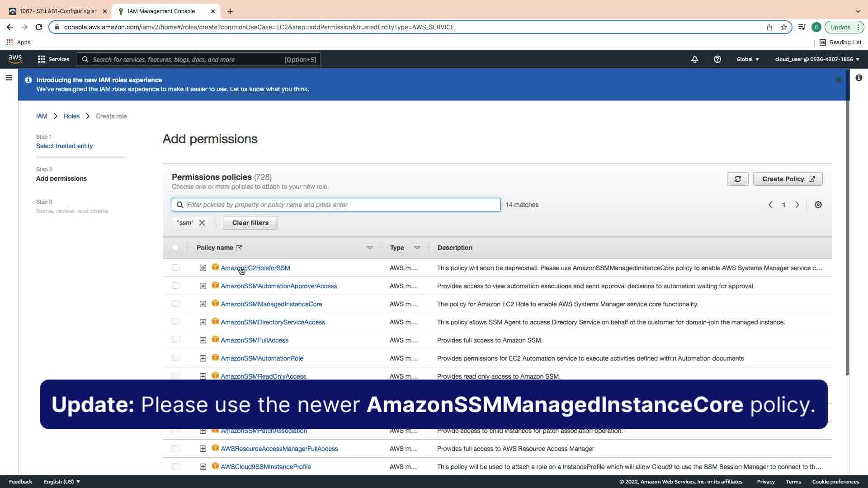868x488 pixels.
Task: Go to Step 1 Select trusted entity
Action: pos(64,146)
